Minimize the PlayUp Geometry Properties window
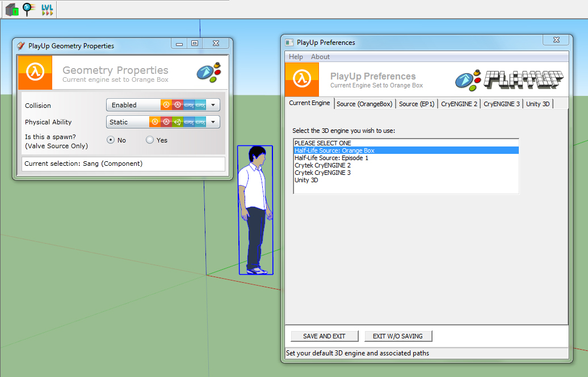588x377 pixels. coord(179,44)
